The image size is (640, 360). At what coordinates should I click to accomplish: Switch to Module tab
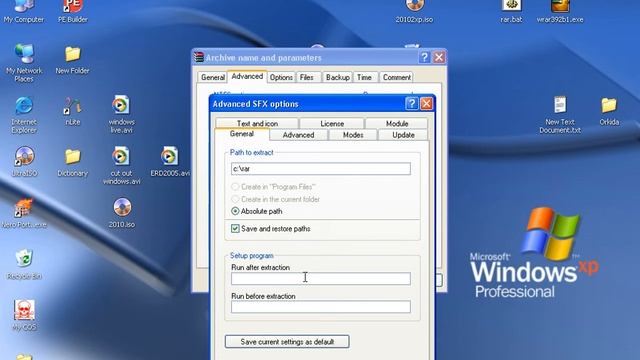pyautogui.click(x=397, y=123)
